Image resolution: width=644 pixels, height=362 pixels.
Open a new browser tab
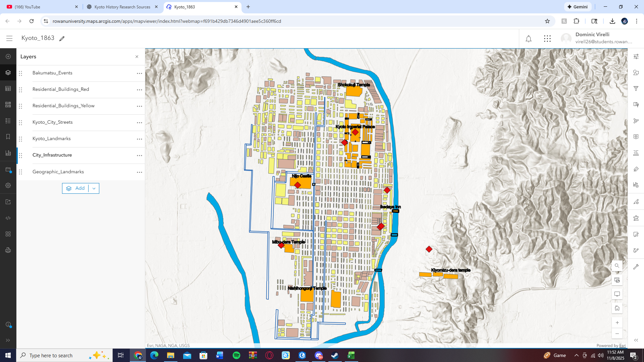(248, 7)
